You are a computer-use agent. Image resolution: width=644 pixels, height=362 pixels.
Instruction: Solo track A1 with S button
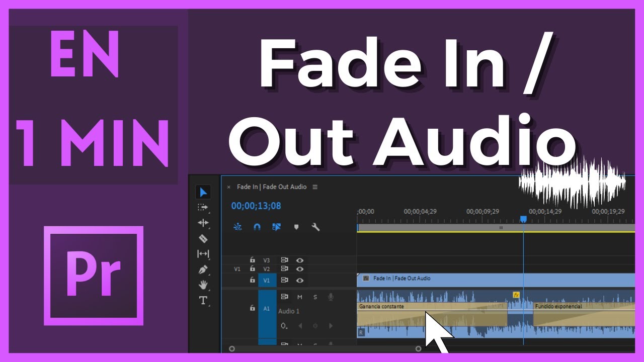coord(315,297)
